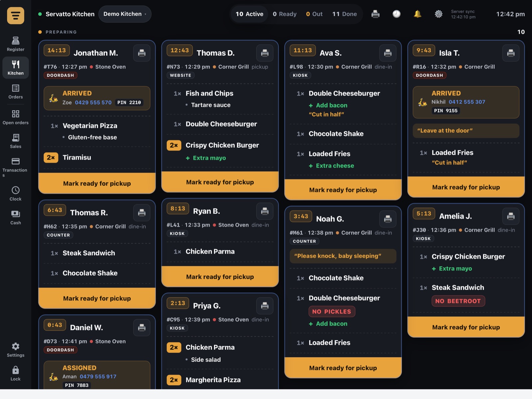Viewport: 532px width, 399px height.
Task: Print Isla T.'s order ticket
Action: pos(511,53)
